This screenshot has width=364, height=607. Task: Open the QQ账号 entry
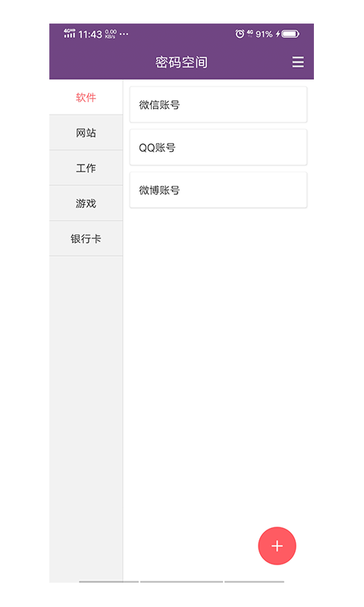click(218, 147)
